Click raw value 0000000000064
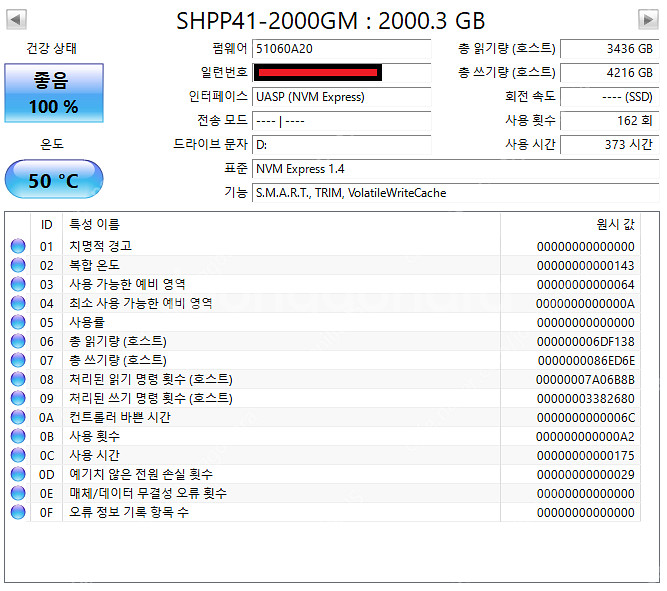Image resolution: width=667 pixels, height=591 pixels. 586,284
